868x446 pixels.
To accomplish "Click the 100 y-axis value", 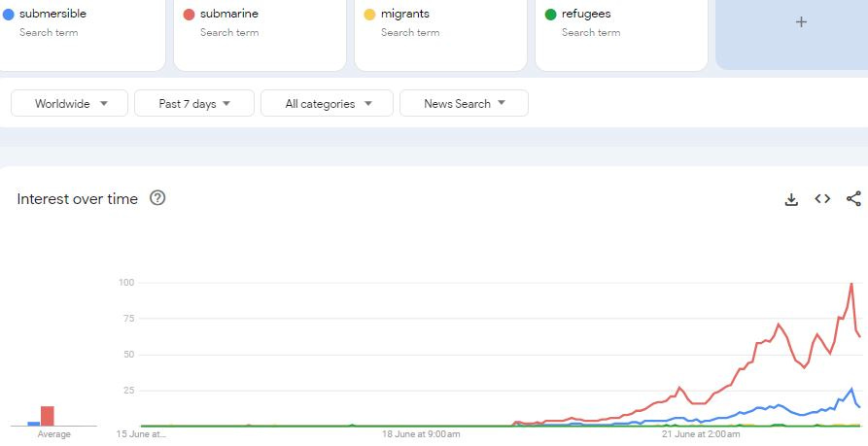I will pyautogui.click(x=126, y=282).
